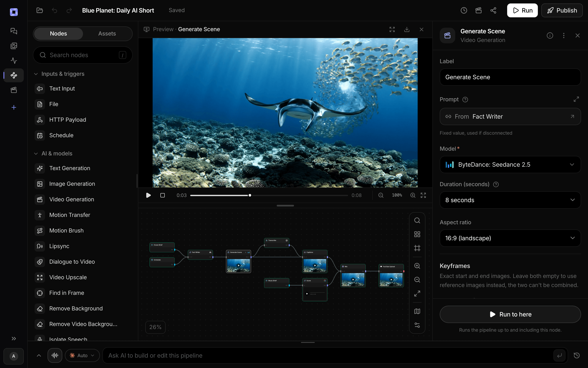The height and width of the screenshot is (368, 588).
Task: Click the preview resize handle bar
Action: pyautogui.click(x=285, y=206)
